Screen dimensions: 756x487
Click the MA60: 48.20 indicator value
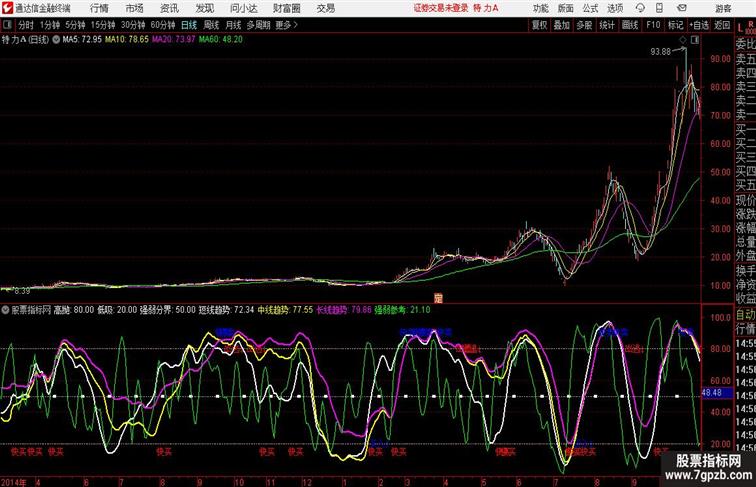(220, 40)
